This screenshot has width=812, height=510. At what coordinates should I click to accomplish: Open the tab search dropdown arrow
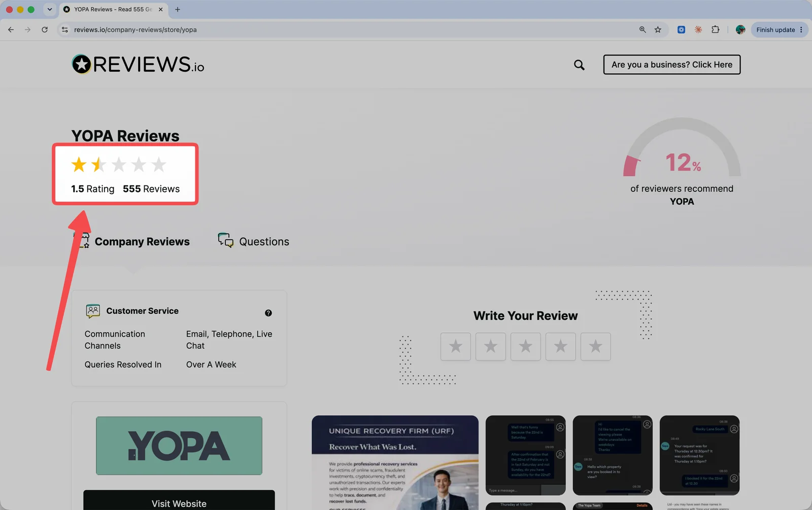click(49, 9)
